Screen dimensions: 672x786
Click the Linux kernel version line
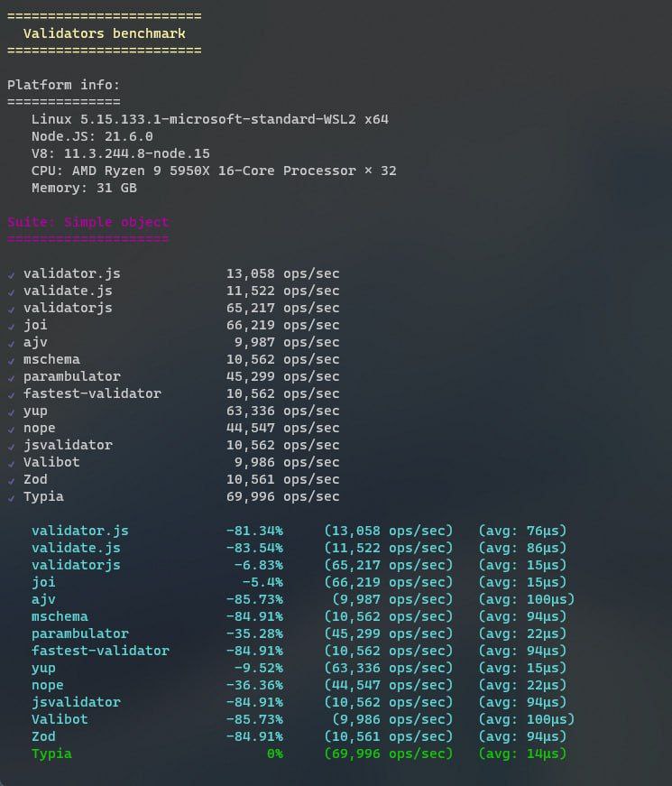[x=210, y=119]
